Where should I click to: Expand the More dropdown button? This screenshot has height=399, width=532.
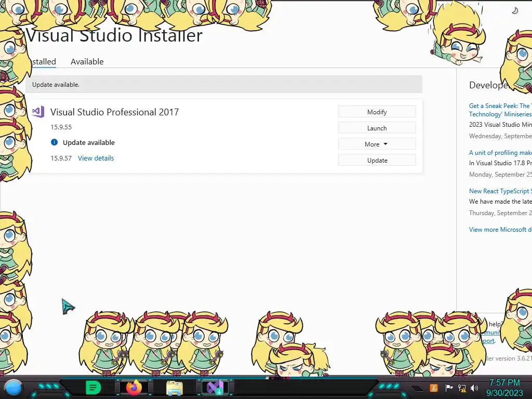click(x=377, y=144)
